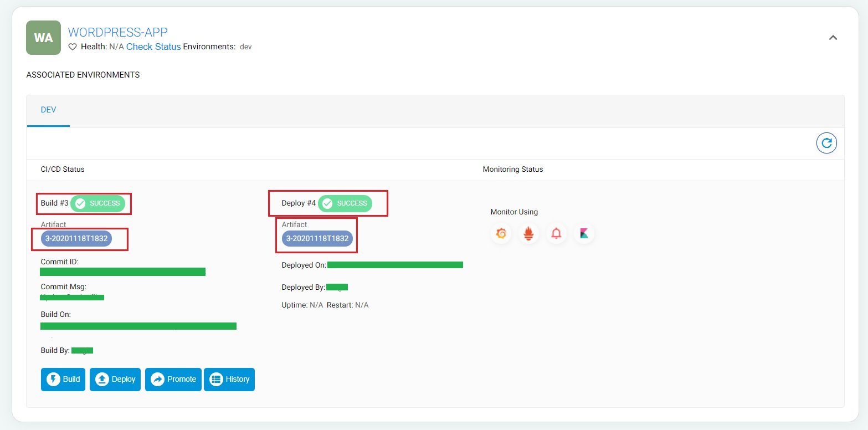The height and width of the screenshot is (430, 868).
Task: Click the artifact tag under Deploy #4
Action: pyautogui.click(x=317, y=239)
